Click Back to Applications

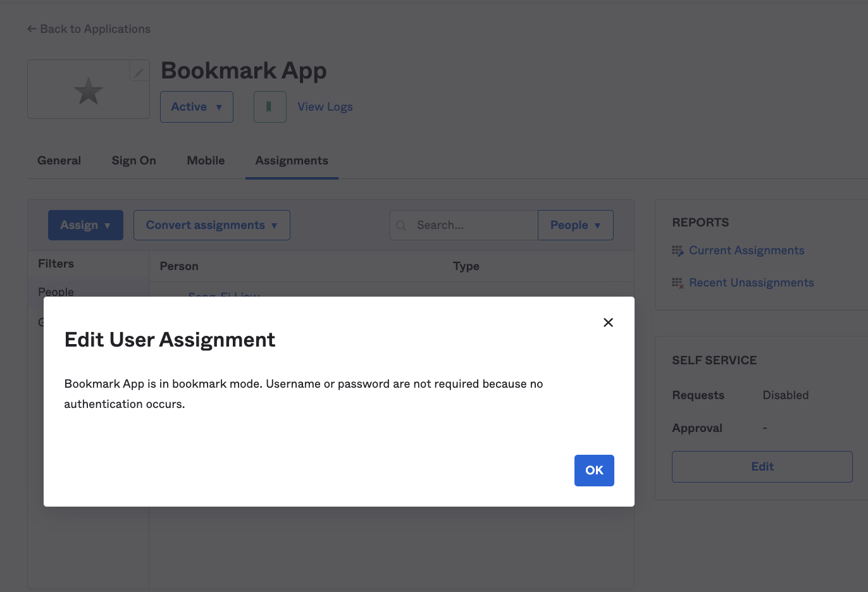pos(95,28)
